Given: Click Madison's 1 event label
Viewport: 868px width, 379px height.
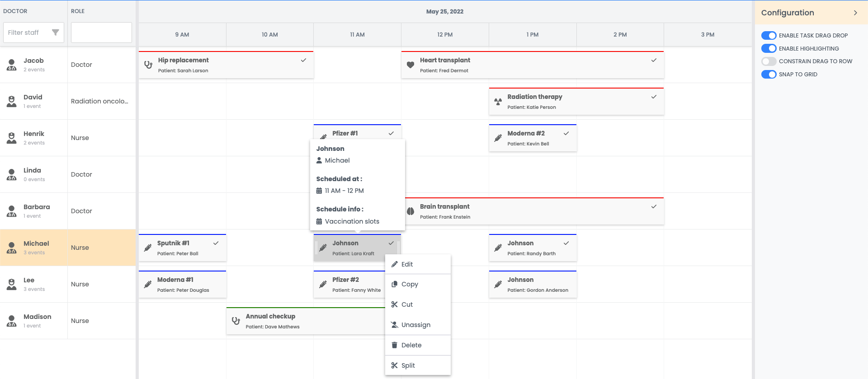Looking at the screenshot, I should tap(32, 326).
